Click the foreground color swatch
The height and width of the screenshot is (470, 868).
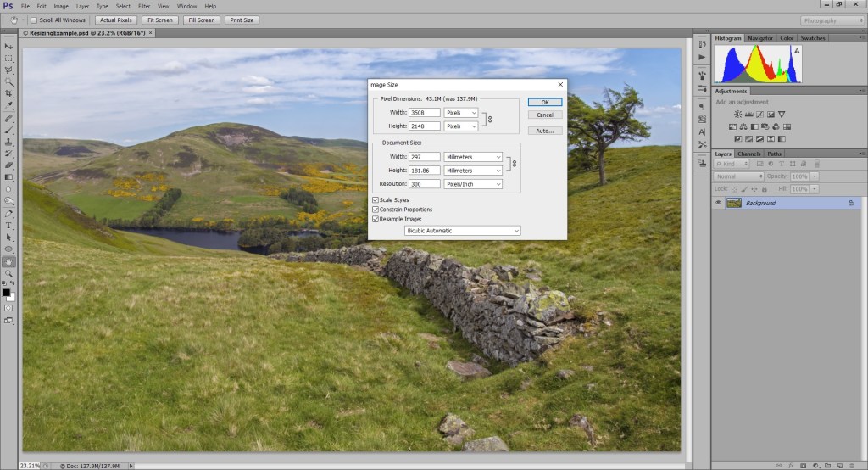click(x=6, y=293)
